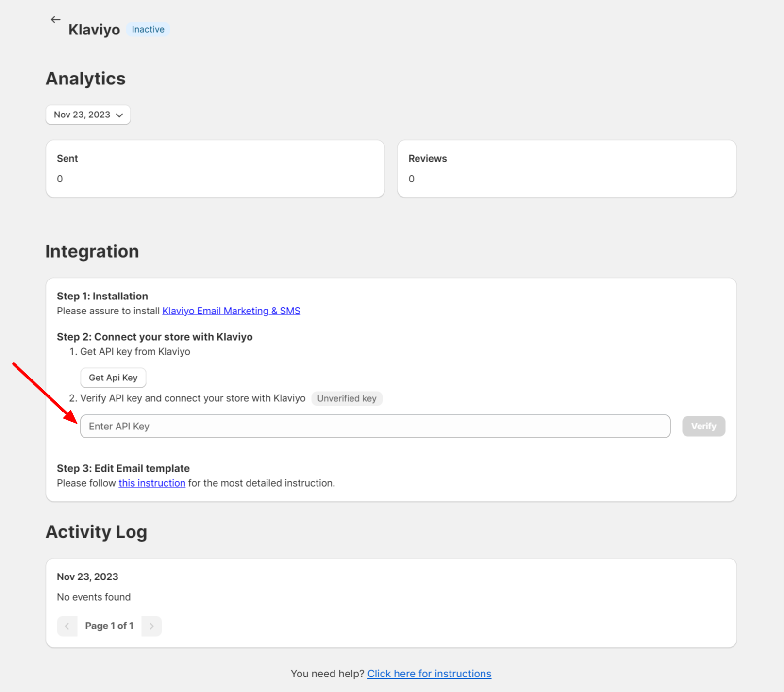Click 'No events found' text
The height and width of the screenshot is (692, 784).
pyautogui.click(x=94, y=597)
